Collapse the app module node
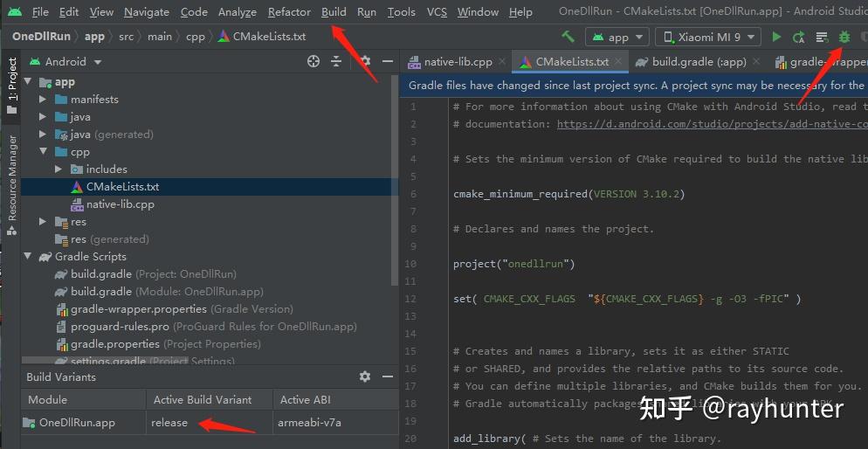Screen dimensions: 868x449 (28, 82)
